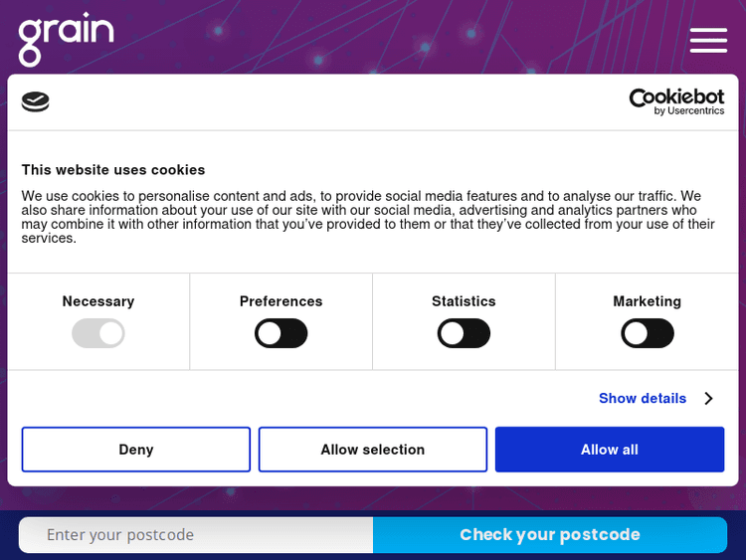Expand details using the chevron arrow
The height and width of the screenshot is (560, 746).
(x=708, y=398)
